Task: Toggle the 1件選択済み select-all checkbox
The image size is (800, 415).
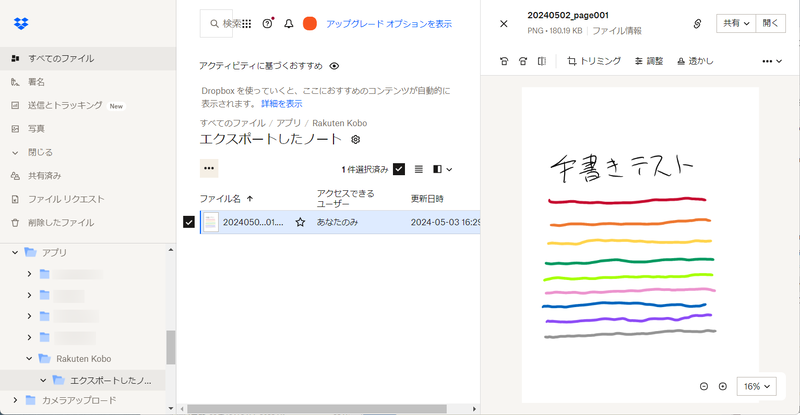Action: point(399,169)
